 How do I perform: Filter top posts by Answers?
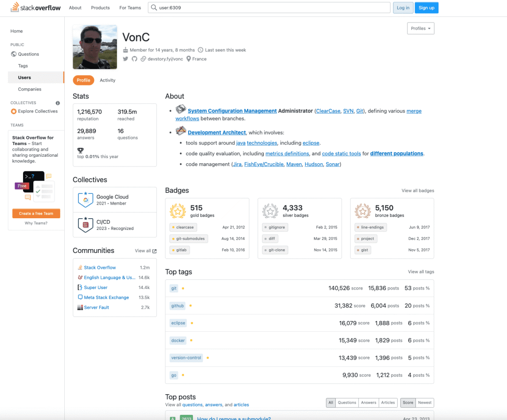369,403
